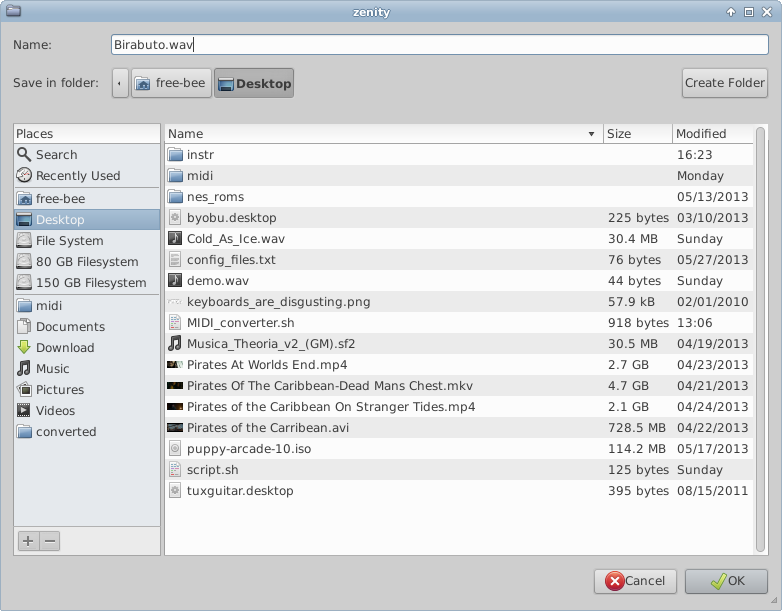Click the 80 GB Filesystem drive icon
The width and height of the screenshot is (782, 611).
point(24,261)
